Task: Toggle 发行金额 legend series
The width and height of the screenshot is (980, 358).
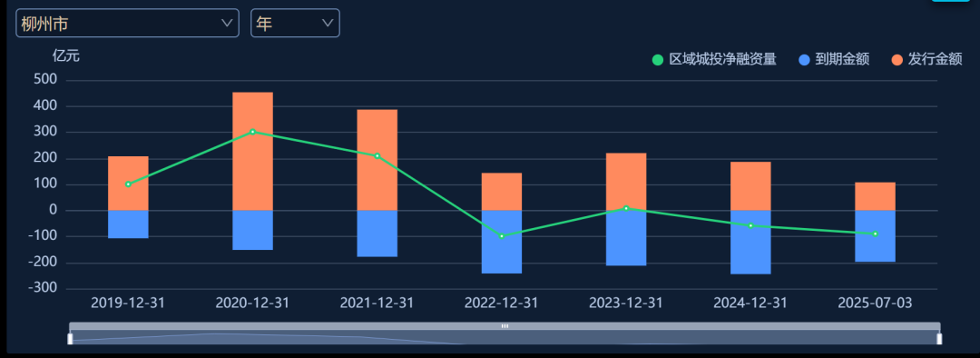Action: [x=926, y=59]
